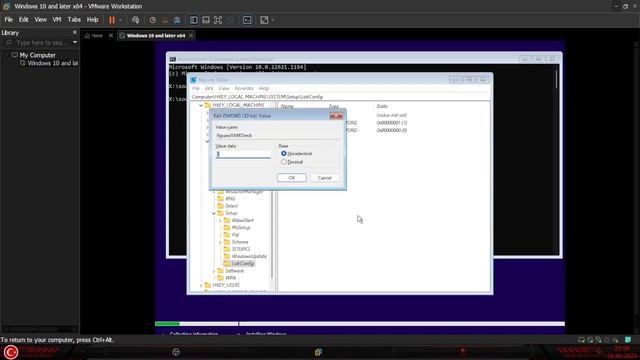Open Registry Editor View menu
The image size is (640, 360).
click(x=224, y=88)
